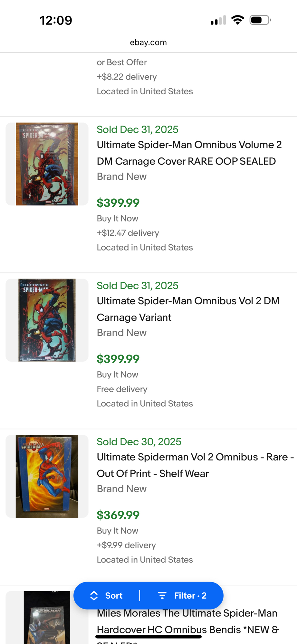View the orange Spider-Man cover thumbnail

click(x=47, y=476)
